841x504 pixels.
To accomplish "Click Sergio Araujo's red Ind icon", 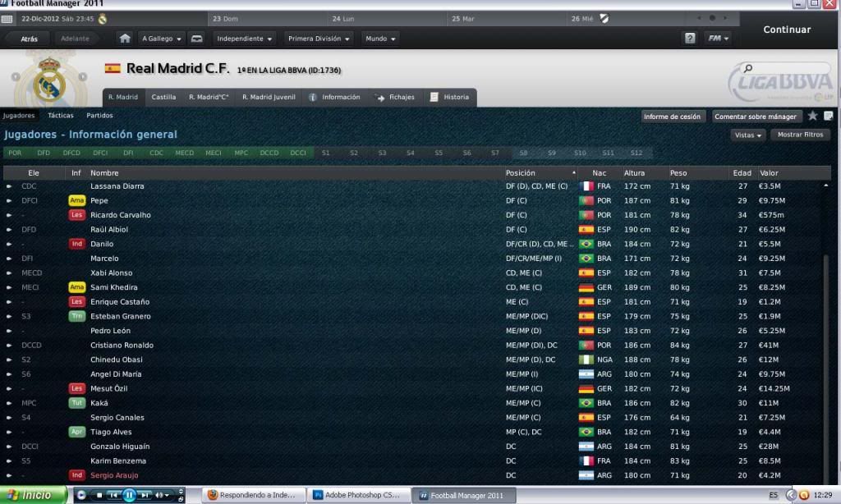I will [x=76, y=475].
